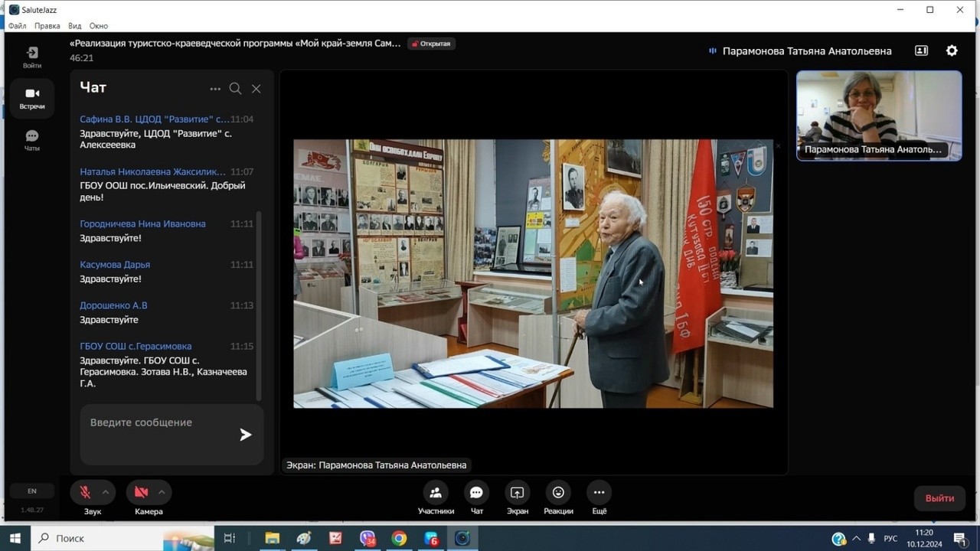Screen dimensions: 980x551
Task: Open settings gear in top right
Action: (x=952, y=51)
